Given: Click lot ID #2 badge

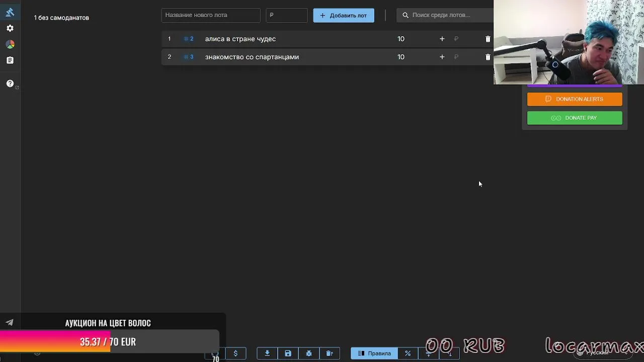Looking at the screenshot, I should (189, 39).
